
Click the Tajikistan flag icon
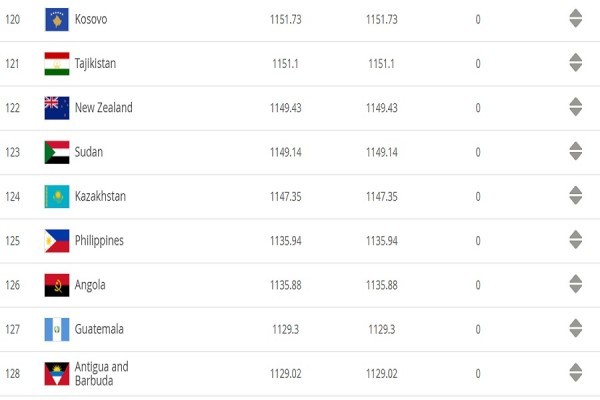[57, 64]
